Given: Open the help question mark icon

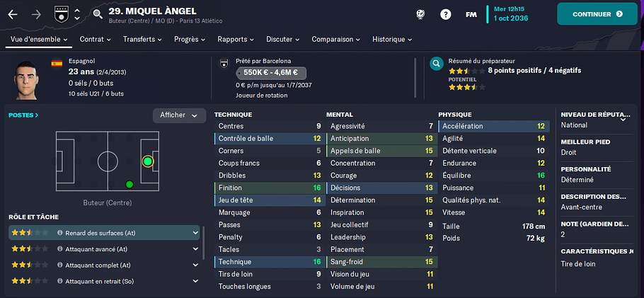Looking at the screenshot, I should click(446, 14).
